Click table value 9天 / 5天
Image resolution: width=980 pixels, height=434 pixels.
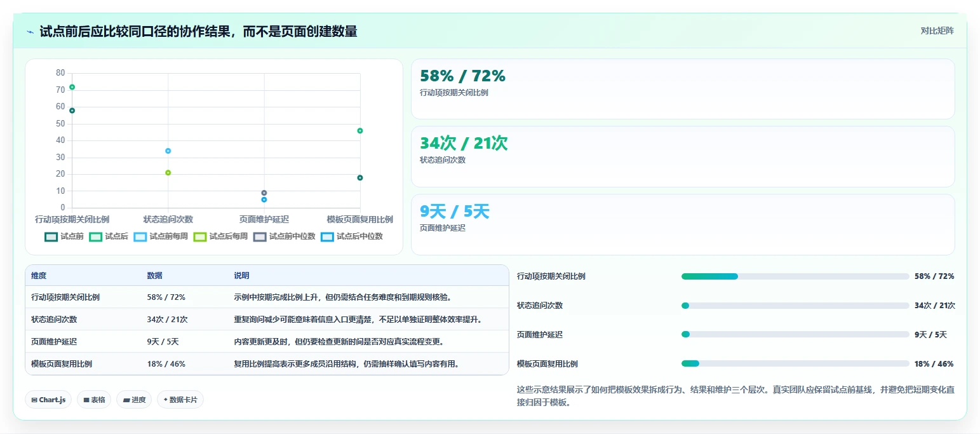(x=163, y=341)
